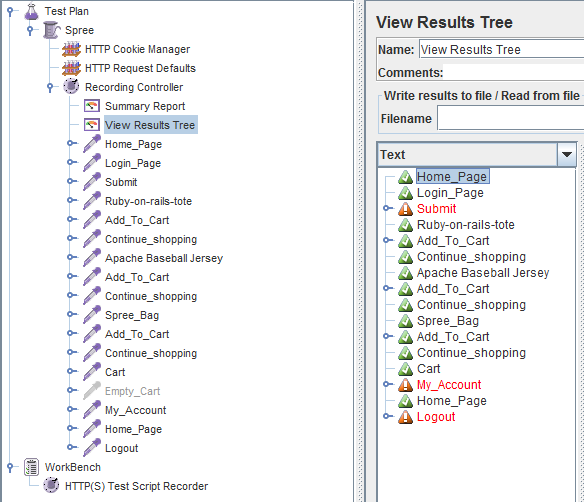Viewport: 584px width, 502px height.
Task: Select the Logout failed result entry
Action: point(436,417)
